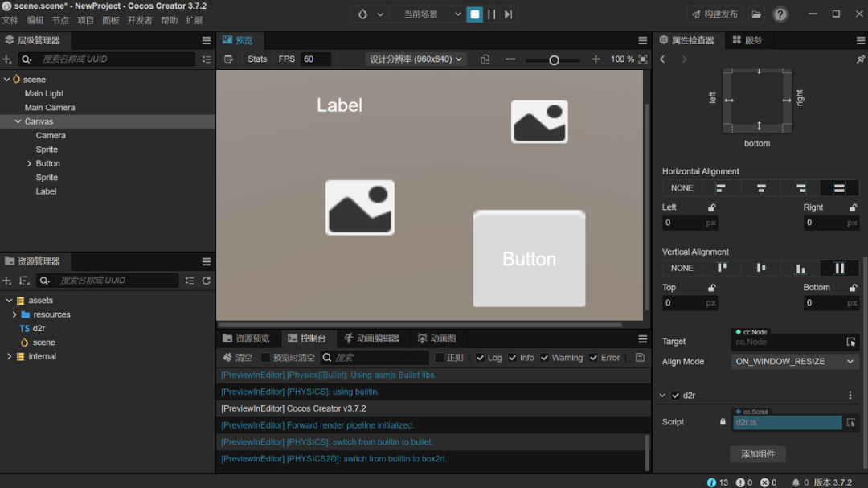Select the Main Camera node
This screenshot has width=868, height=488.
(49, 108)
